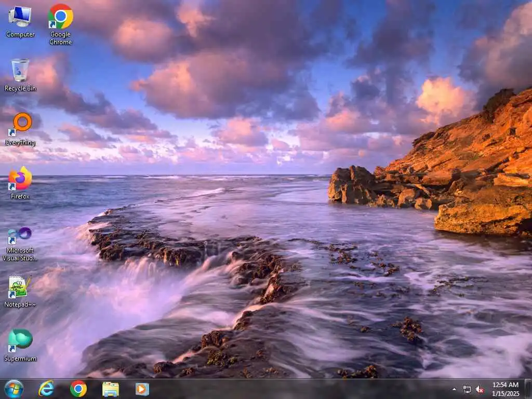Click the 'Everything' label text
This screenshot has width=532, height=399.
(20, 142)
